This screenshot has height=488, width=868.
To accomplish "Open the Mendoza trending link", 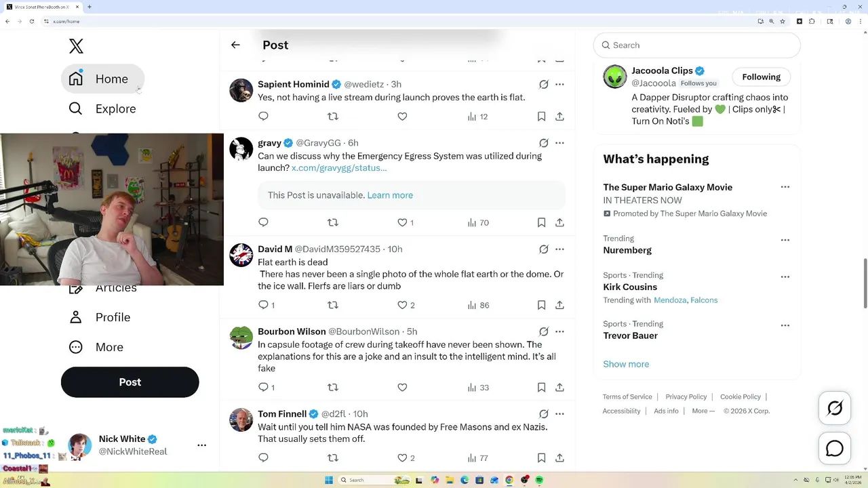I will click(670, 300).
